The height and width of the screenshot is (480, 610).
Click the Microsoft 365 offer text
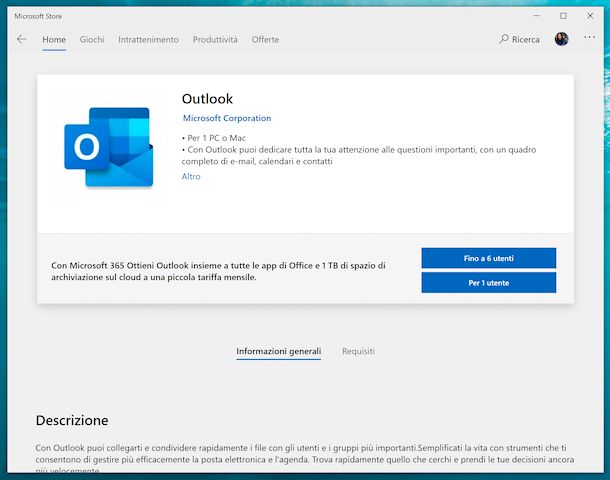(x=218, y=272)
